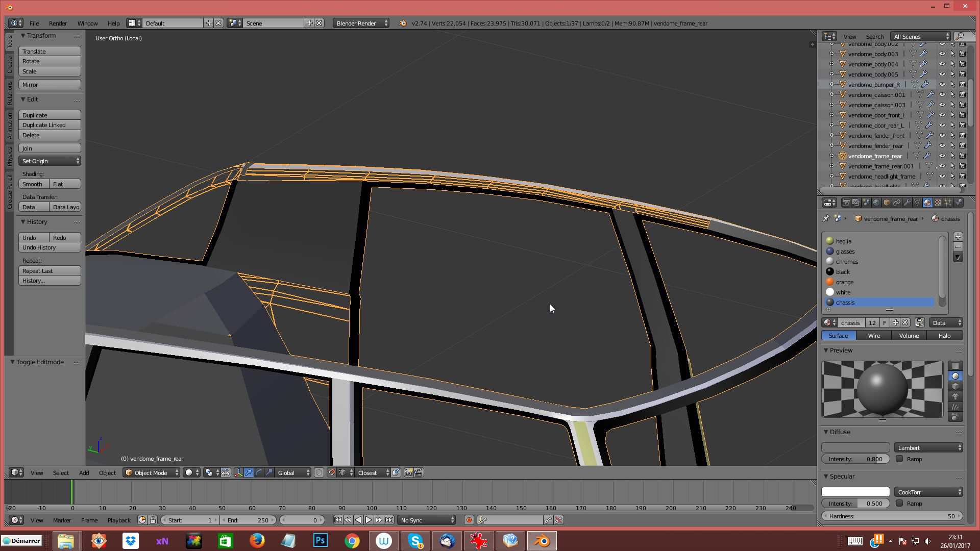Open the Blender Render engine dropdown
This screenshot has height=551, width=980.
(361, 23)
